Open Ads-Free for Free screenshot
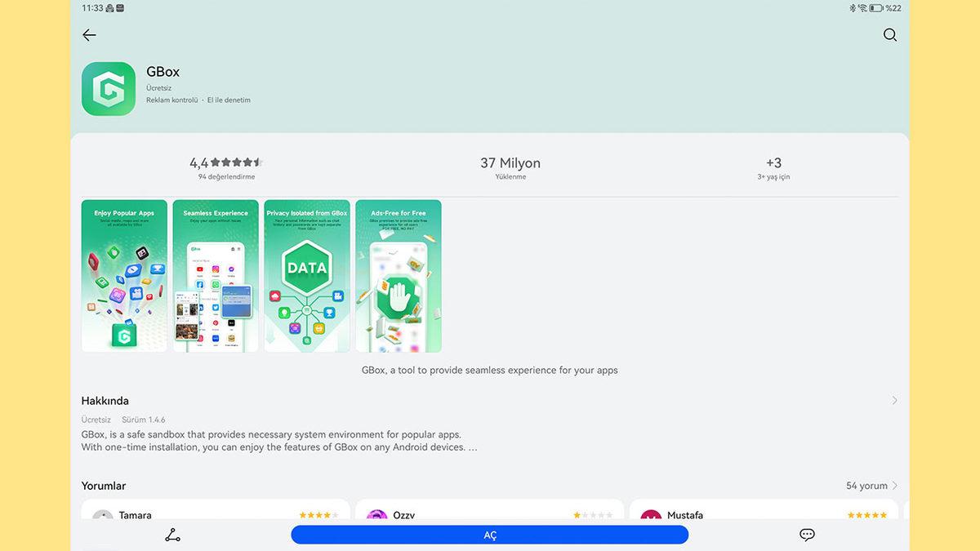Screen dimensions: 980x551 coord(399,276)
